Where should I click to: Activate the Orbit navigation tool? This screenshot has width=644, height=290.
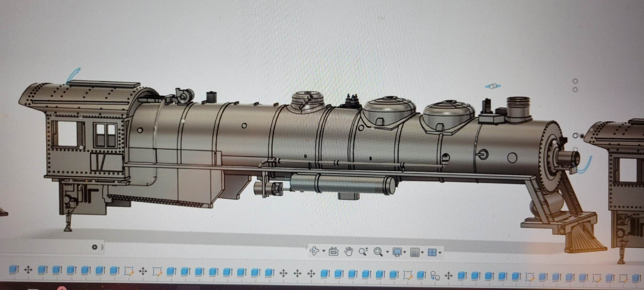(314, 251)
